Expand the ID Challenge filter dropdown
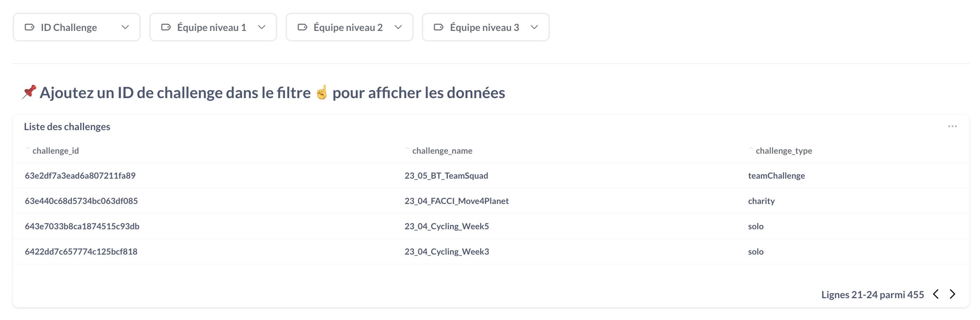This screenshot has width=980, height=320. click(125, 27)
